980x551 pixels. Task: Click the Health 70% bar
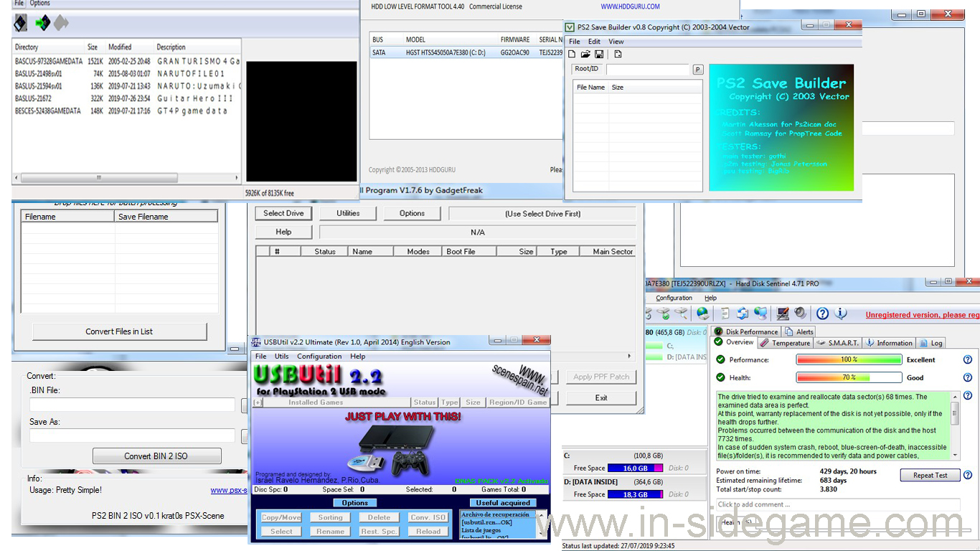pos(849,377)
